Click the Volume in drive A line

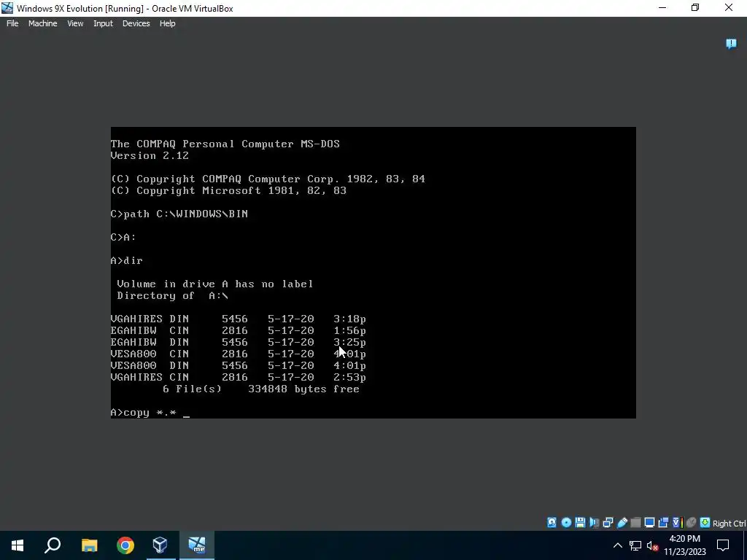coord(215,284)
